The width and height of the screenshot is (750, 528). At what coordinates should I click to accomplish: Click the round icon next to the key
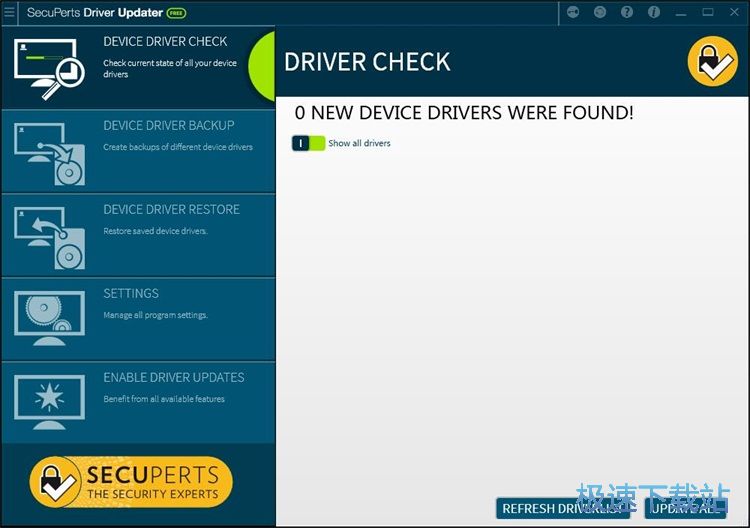click(x=600, y=12)
